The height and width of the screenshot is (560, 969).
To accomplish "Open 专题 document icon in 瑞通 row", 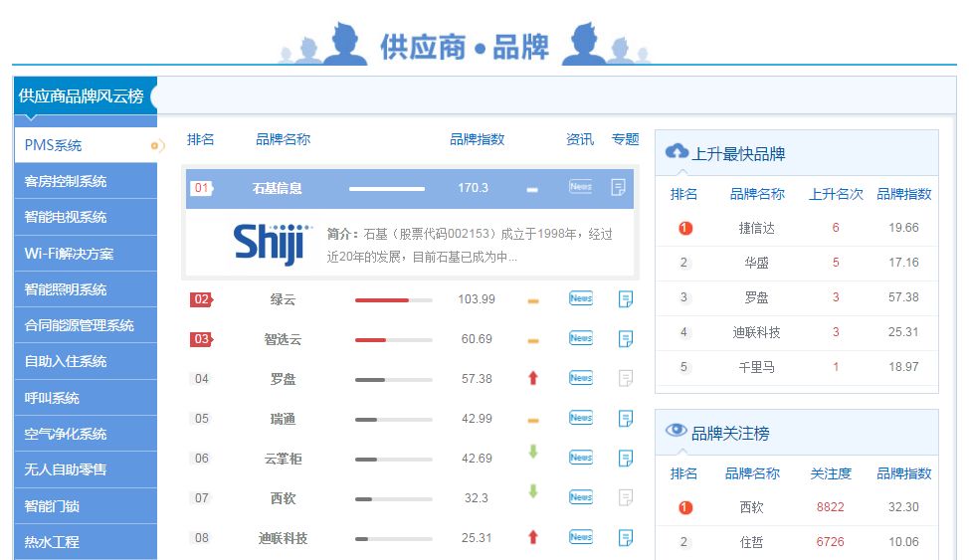I will coord(626,419).
